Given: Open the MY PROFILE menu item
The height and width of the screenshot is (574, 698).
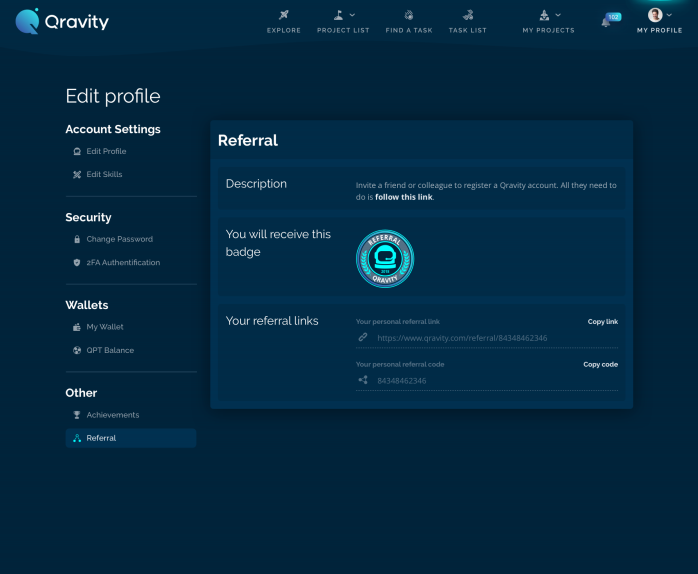Looking at the screenshot, I should coord(659,30).
